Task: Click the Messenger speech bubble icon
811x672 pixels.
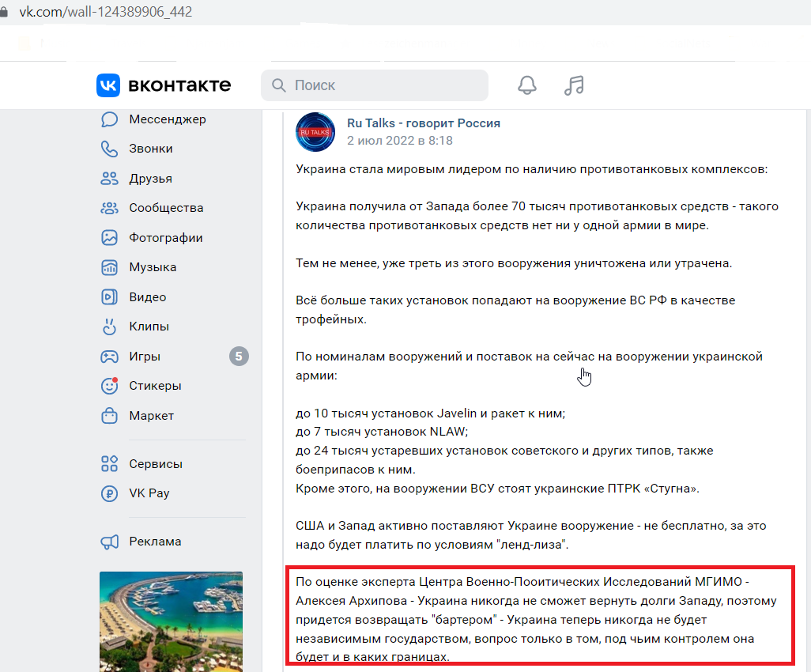Action: pos(109,119)
